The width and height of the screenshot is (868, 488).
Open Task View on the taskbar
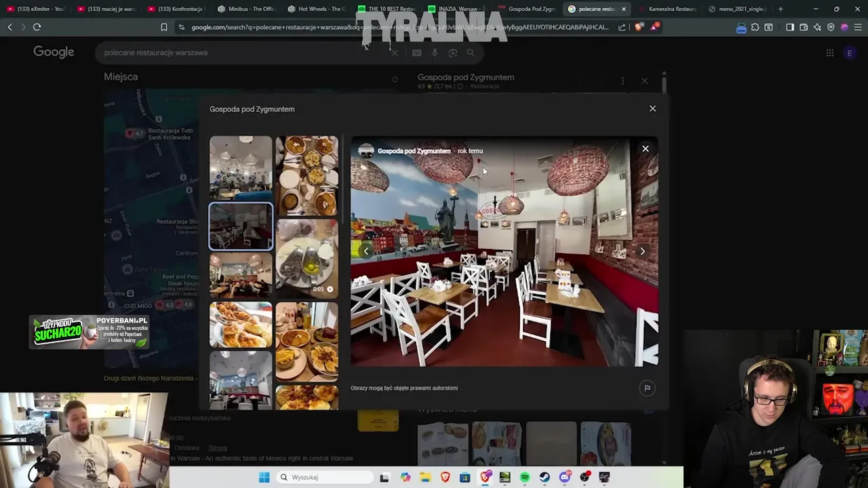385,477
